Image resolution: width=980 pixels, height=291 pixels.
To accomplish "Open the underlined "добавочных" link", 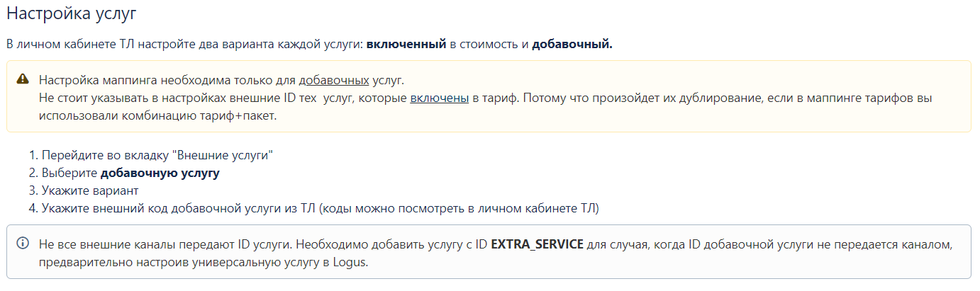I will pos(333,79).
